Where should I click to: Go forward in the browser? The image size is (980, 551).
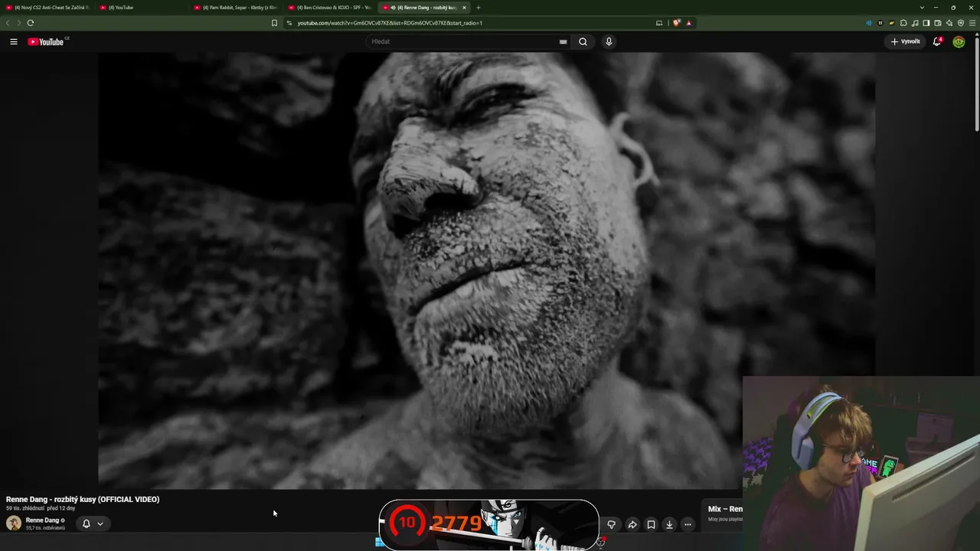pos(18,23)
